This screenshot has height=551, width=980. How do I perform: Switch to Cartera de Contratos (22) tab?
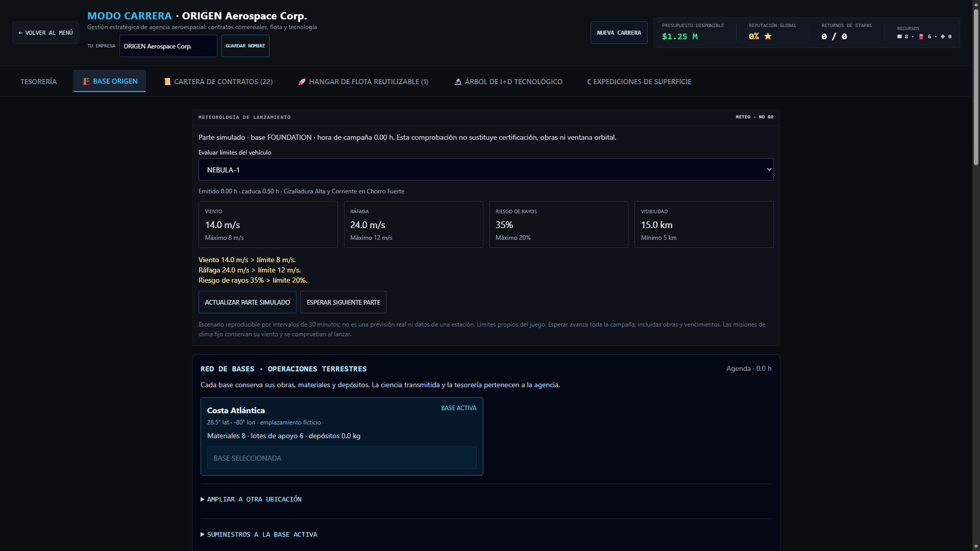(218, 82)
